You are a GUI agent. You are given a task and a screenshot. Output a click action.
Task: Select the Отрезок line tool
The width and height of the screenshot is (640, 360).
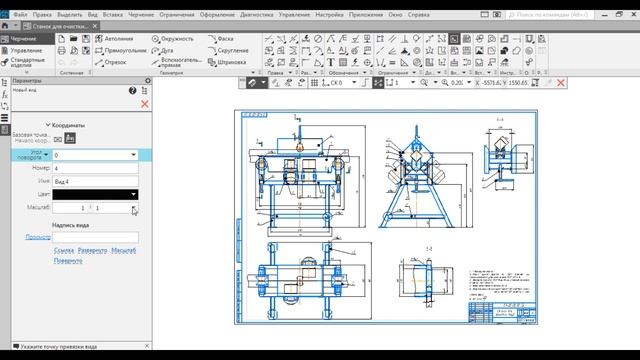pos(111,62)
